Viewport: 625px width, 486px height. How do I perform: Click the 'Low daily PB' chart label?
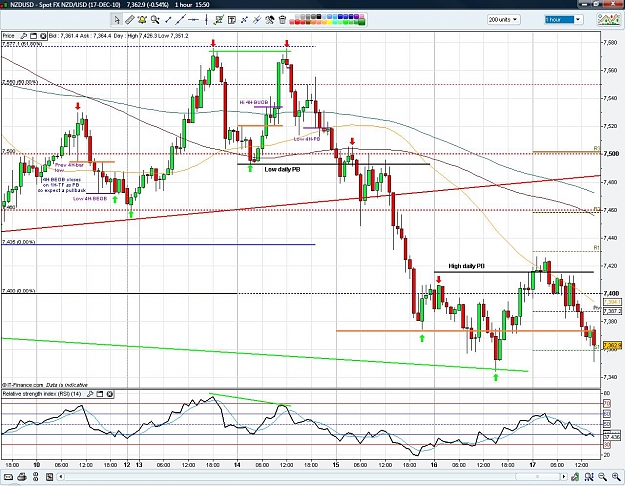282,169
